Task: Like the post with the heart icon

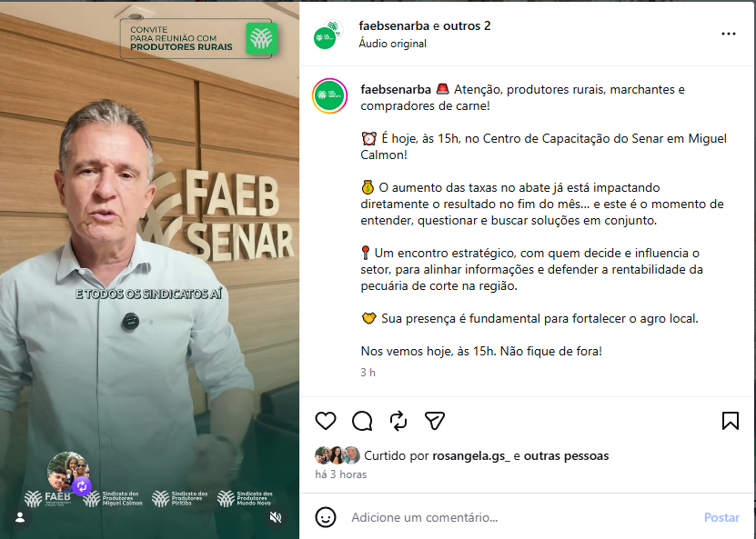Action: coord(326,421)
